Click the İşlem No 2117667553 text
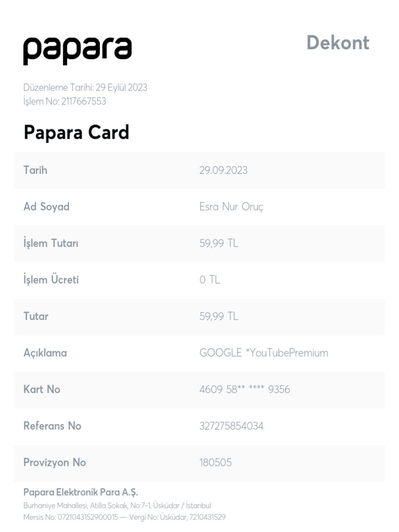399x532 pixels. (x=64, y=101)
